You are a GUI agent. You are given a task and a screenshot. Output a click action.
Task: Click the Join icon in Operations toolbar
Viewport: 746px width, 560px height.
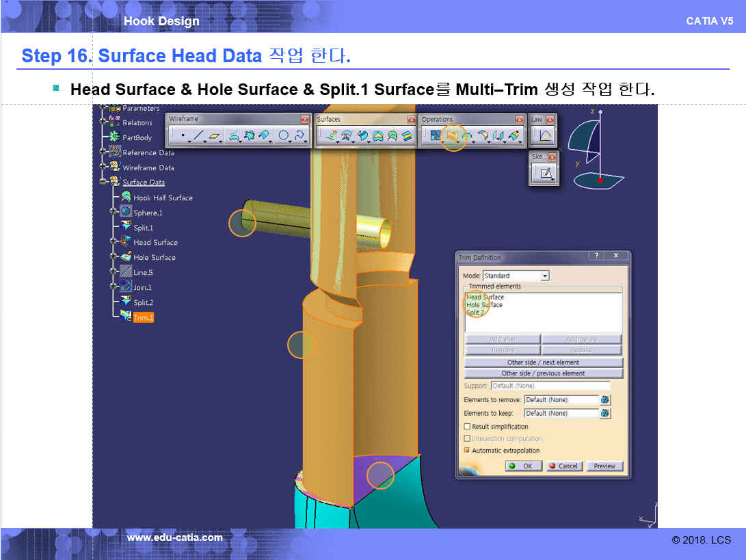435,136
